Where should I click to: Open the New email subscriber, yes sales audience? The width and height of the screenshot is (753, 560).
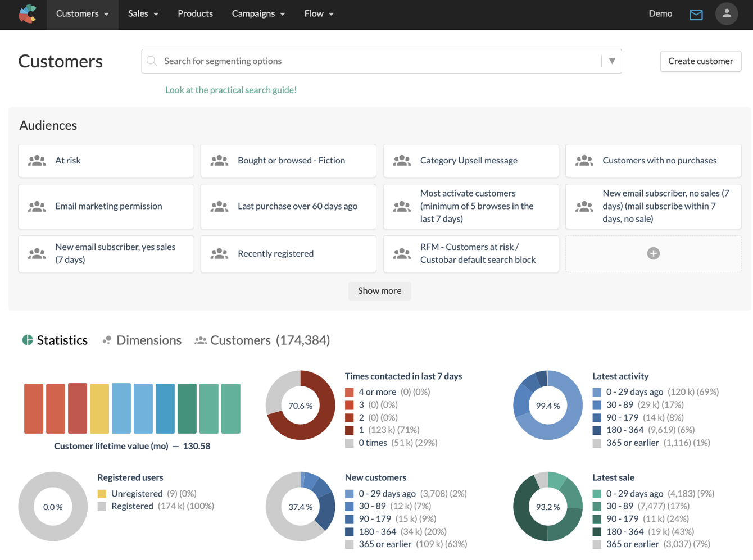click(106, 254)
